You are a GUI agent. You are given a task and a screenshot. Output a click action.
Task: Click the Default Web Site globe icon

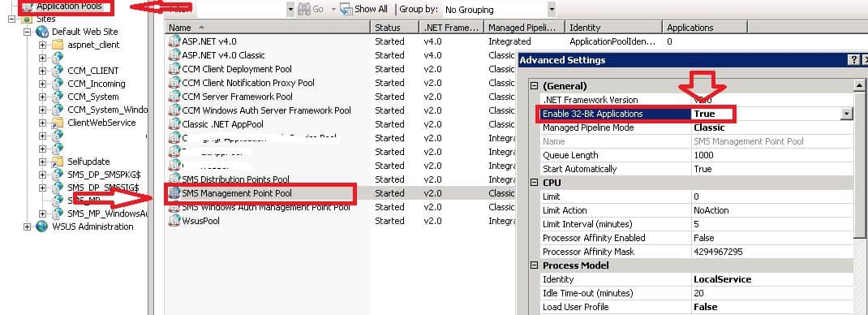tap(42, 32)
